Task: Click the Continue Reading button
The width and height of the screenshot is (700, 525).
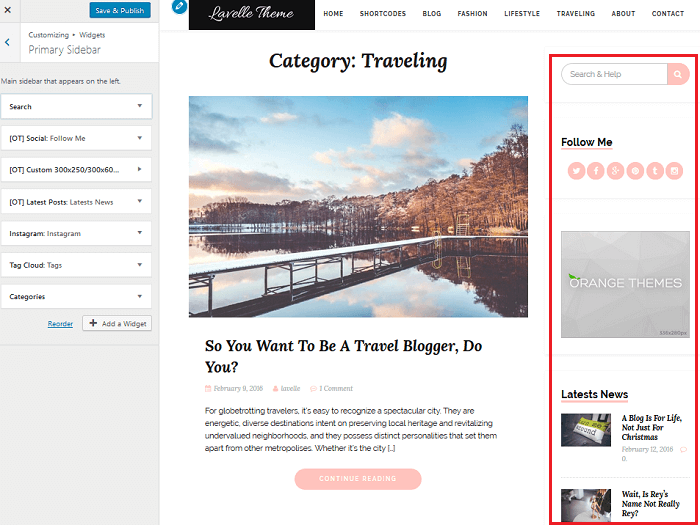Action: click(358, 479)
